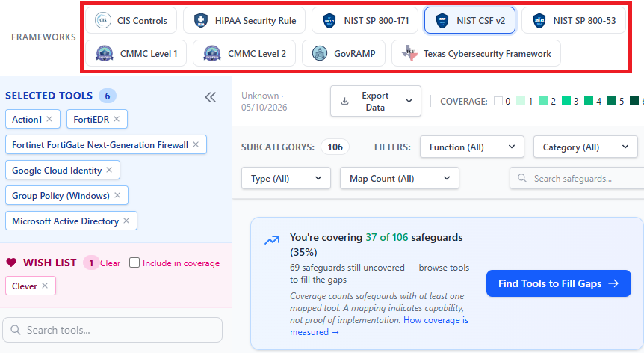
Task: Click the Google Cloud Identity chip label
Action: tap(57, 170)
